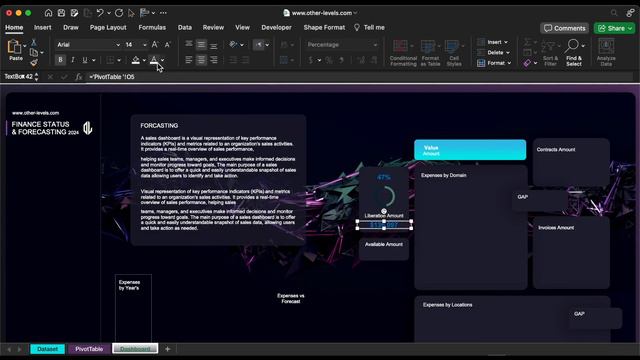The height and width of the screenshot is (360, 640).
Task: Open the more commands ellipsis menu
Action: 163,13
